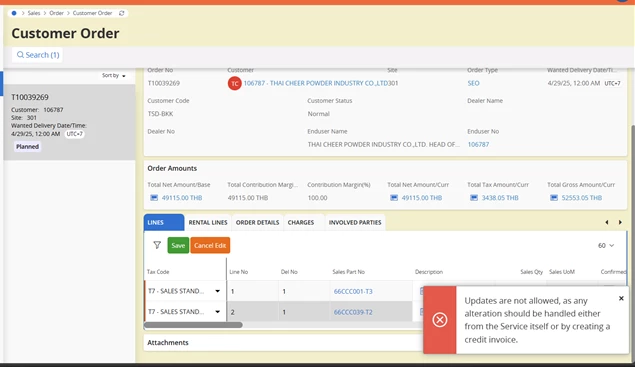Image resolution: width=635 pixels, height=369 pixels.
Task: Switch to the LINES tab
Action: [x=164, y=222]
